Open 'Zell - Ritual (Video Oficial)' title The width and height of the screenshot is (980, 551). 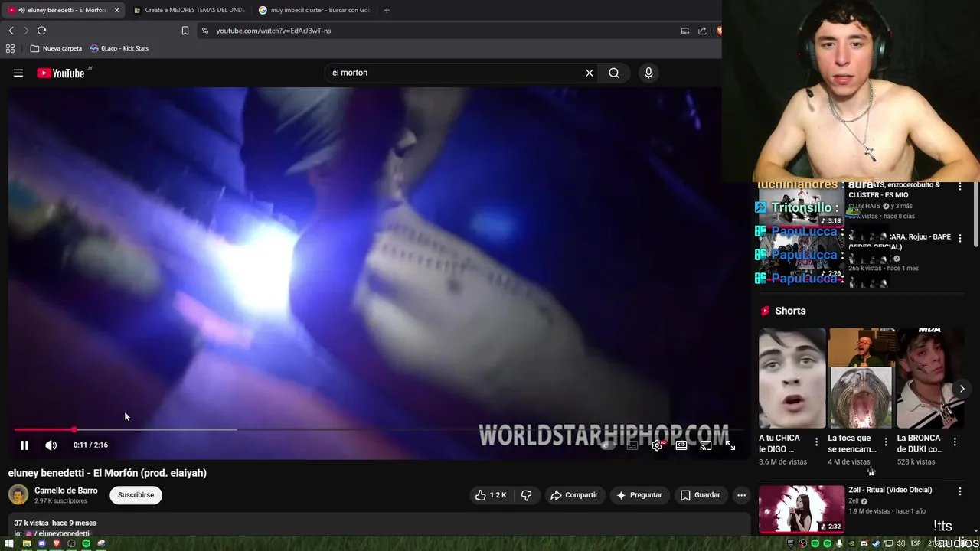(890, 490)
